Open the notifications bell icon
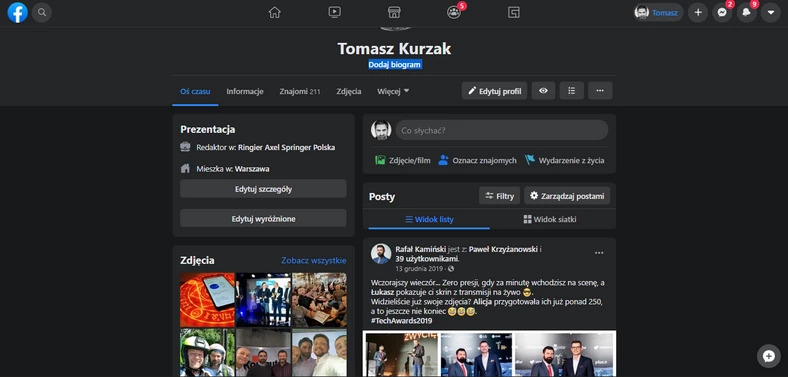The height and width of the screenshot is (377, 788). point(747,13)
